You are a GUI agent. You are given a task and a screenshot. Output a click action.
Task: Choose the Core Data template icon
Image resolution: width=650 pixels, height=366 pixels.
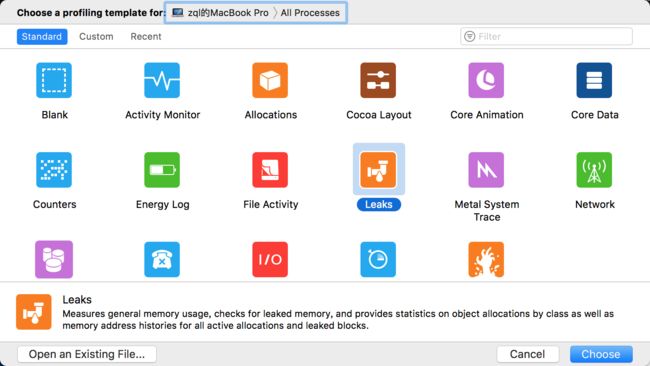point(594,80)
